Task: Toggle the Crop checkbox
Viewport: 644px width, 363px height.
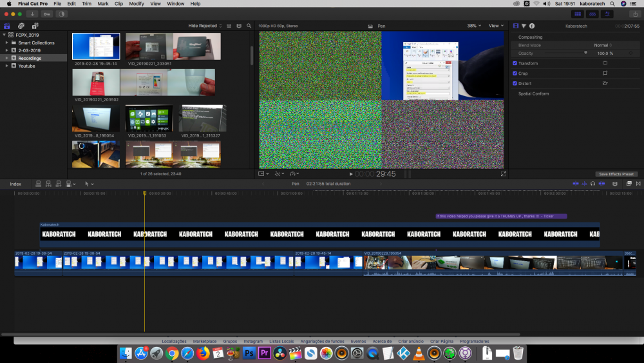Action: point(515,73)
